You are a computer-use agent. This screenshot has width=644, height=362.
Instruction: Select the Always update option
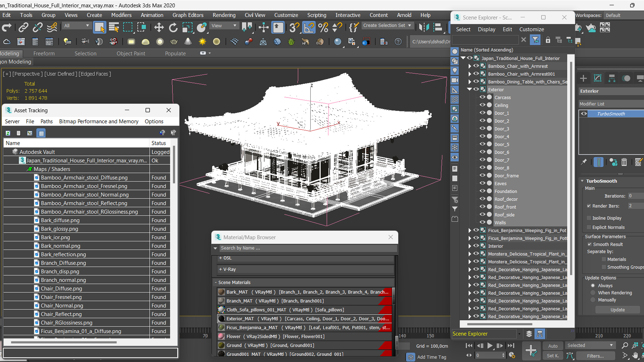[x=593, y=286]
